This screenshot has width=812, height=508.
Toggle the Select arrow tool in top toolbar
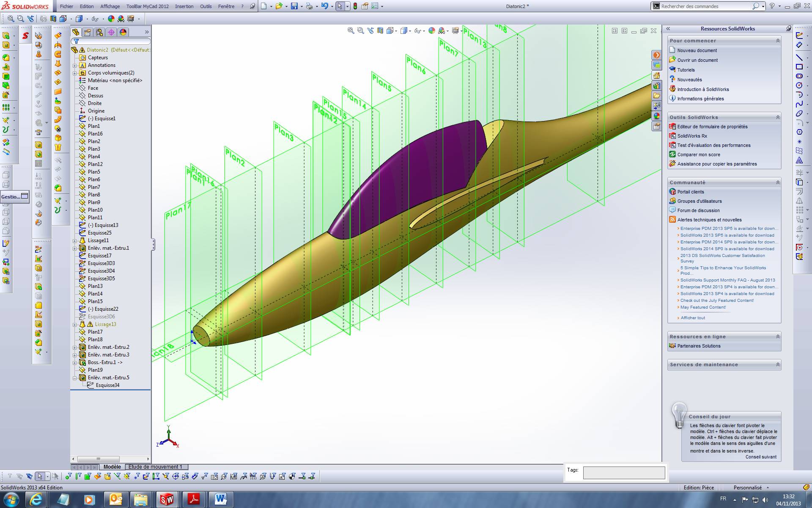pyautogui.click(x=340, y=6)
